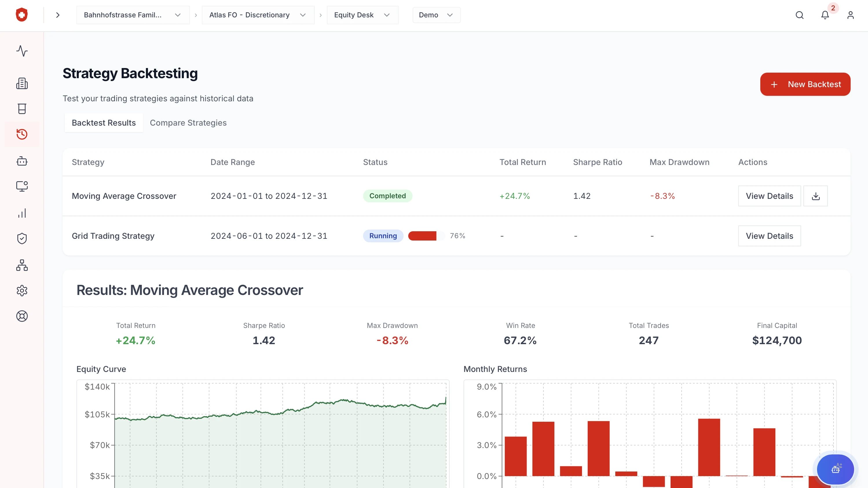
Task: Switch to the Compare Strategies tab
Action: (x=188, y=123)
